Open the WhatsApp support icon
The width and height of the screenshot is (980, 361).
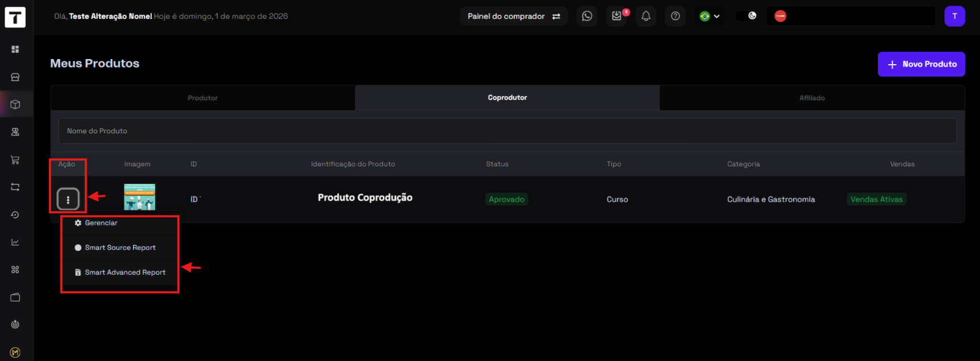587,16
